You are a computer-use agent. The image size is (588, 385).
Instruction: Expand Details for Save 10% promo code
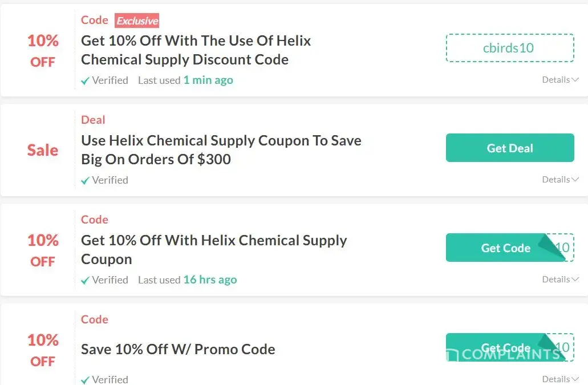[559, 379]
